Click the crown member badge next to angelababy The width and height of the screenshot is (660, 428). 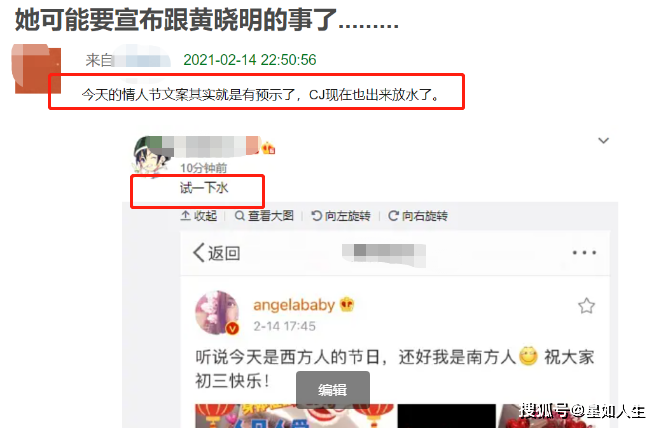pos(347,304)
